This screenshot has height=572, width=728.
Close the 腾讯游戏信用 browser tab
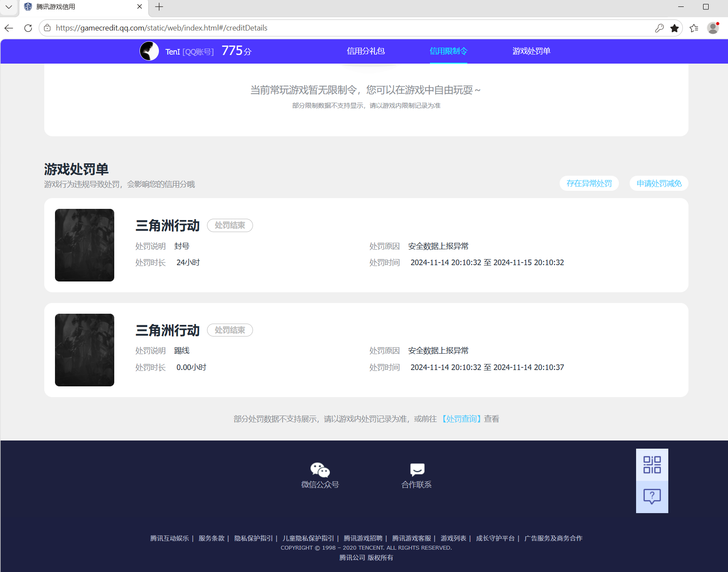point(140,7)
